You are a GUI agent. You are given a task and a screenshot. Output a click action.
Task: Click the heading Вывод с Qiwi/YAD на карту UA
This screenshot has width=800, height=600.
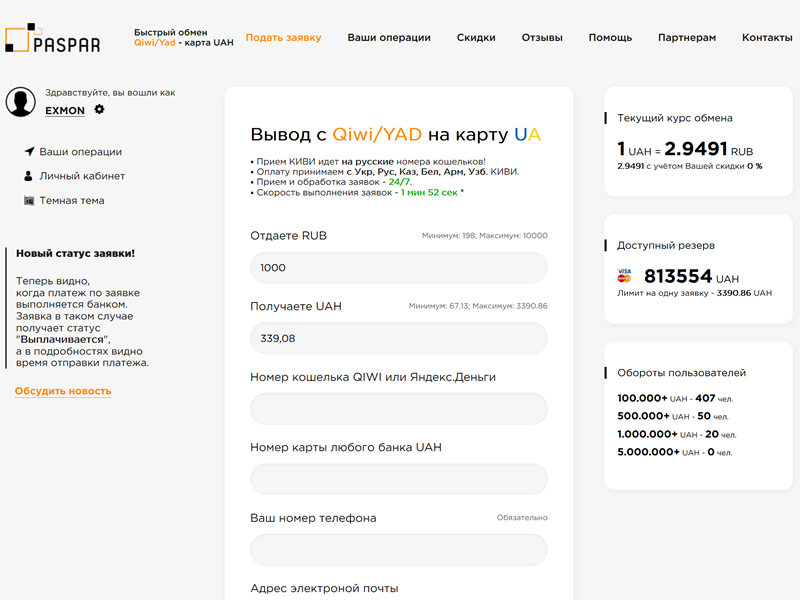pos(395,134)
